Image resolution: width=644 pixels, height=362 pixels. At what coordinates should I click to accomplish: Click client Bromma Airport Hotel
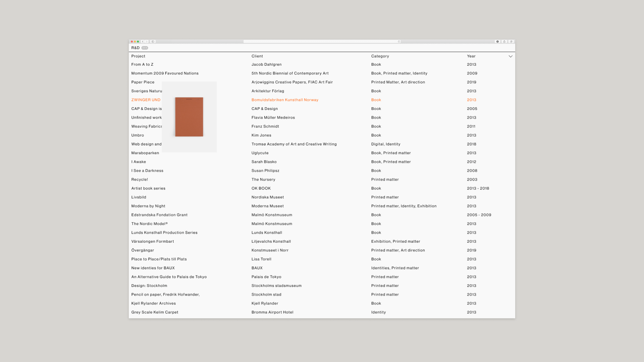pyautogui.click(x=272, y=312)
